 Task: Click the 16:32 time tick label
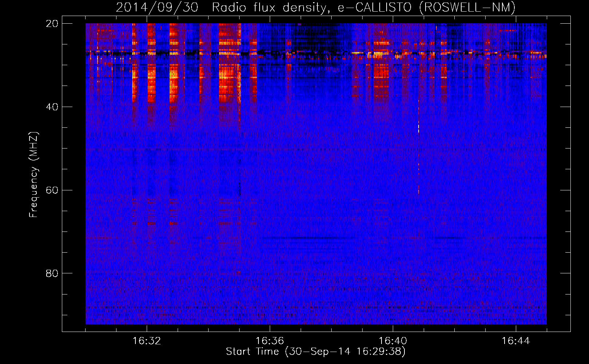[147, 341]
